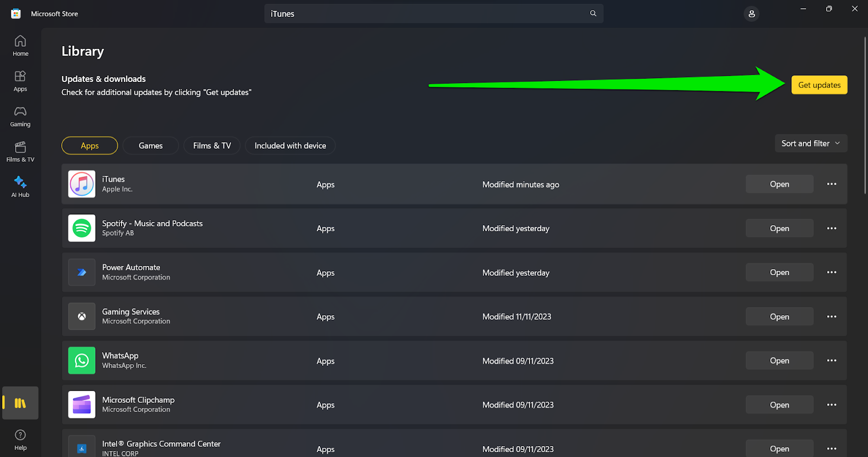Open Library icon in sidebar

(x=21, y=403)
